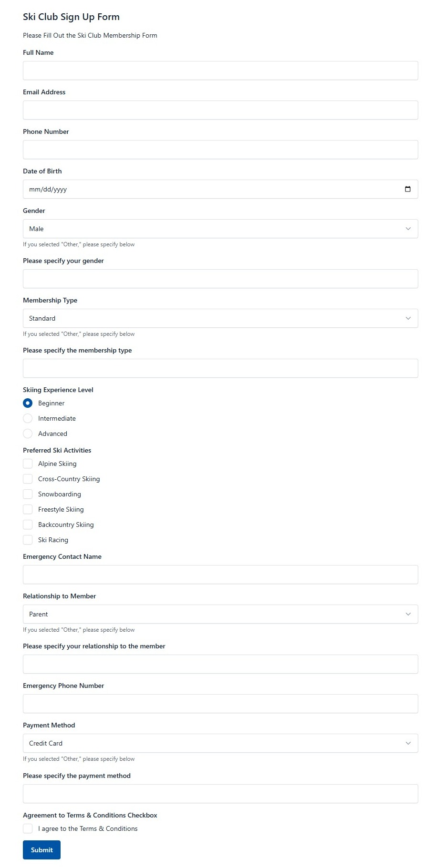Screen dimensions: 424x868
Task: Select the Phone Number text box
Action: (220, 150)
